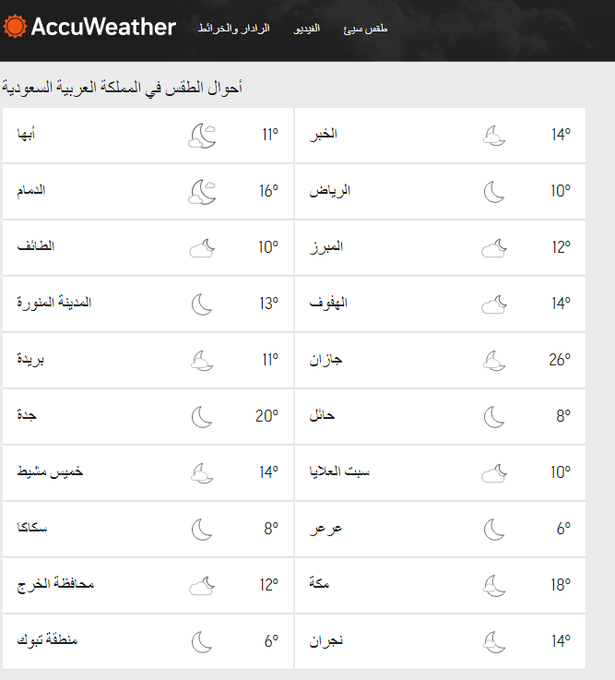Click the AccuWeather sun logo
The height and width of the screenshot is (680, 615).
click(15, 27)
